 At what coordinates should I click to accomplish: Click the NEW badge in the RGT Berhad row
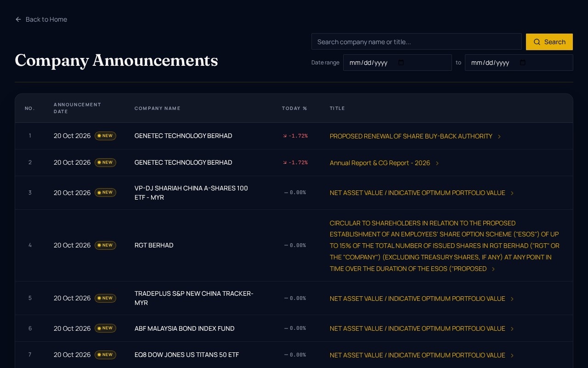[x=105, y=245]
